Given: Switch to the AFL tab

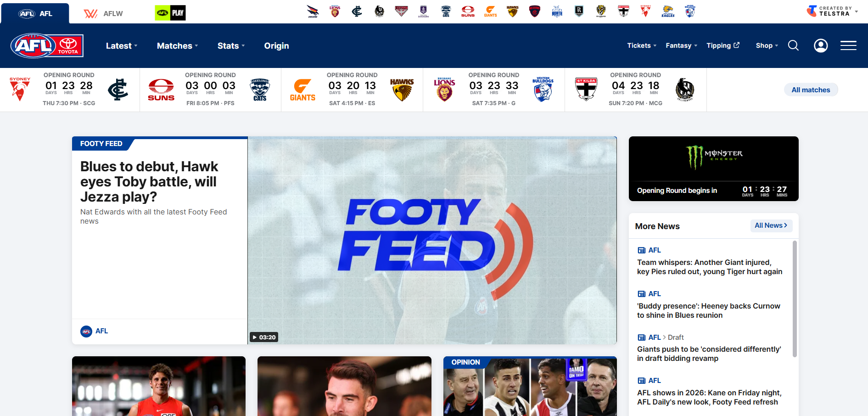Looking at the screenshot, I should click(x=35, y=13).
